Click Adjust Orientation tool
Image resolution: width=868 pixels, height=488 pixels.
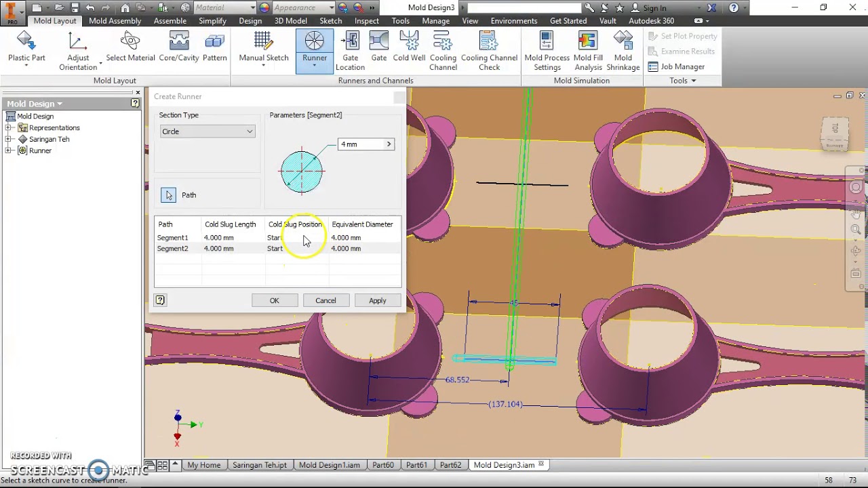77,52
